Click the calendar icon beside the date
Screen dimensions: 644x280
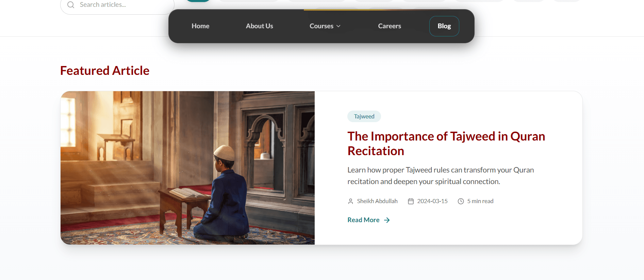(x=411, y=201)
